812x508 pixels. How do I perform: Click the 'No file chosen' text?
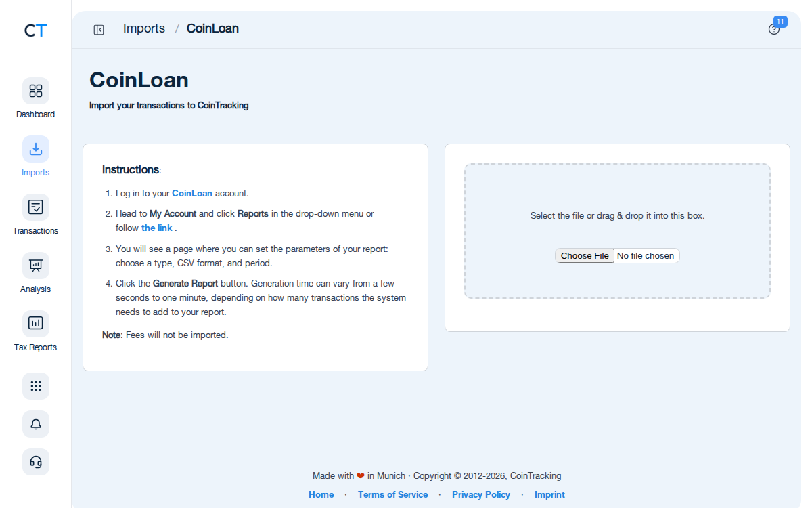[646, 256]
